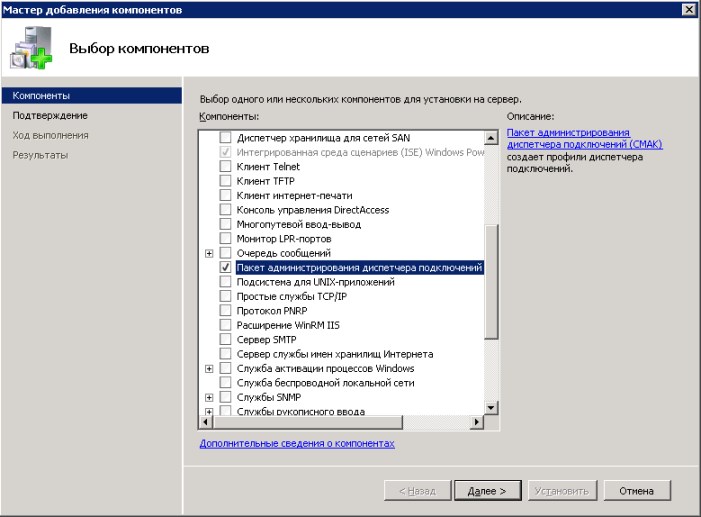Check Сервер SMTP checkbox
This screenshot has height=517, width=701.
coord(225,339)
